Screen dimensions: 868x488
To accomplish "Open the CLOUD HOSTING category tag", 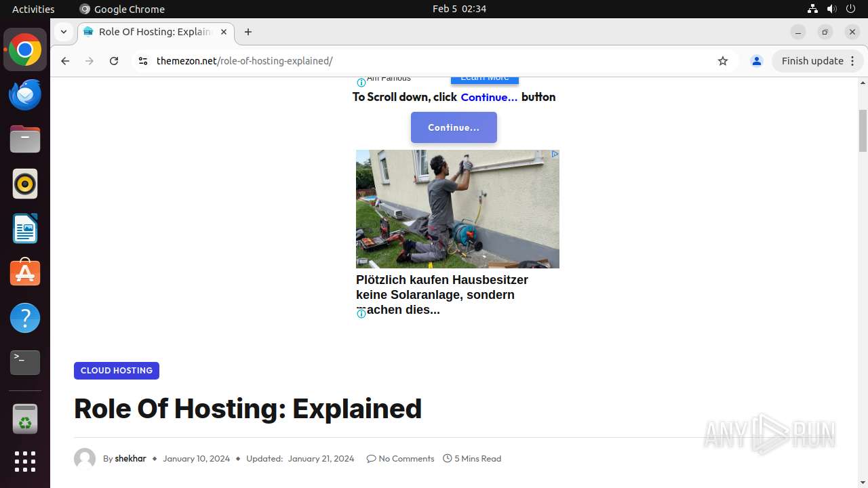I will (x=117, y=371).
